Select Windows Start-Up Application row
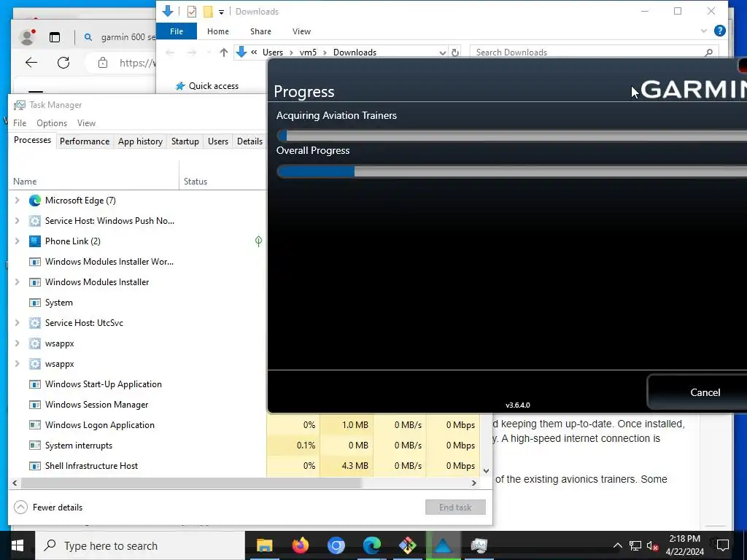This screenshot has height=560, width=747. [137, 384]
